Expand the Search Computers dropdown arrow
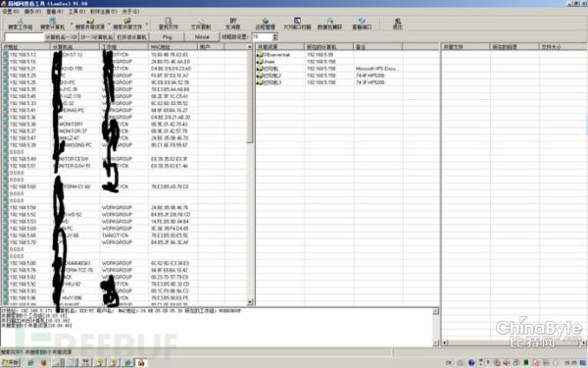The image size is (588, 368). (x=72, y=24)
